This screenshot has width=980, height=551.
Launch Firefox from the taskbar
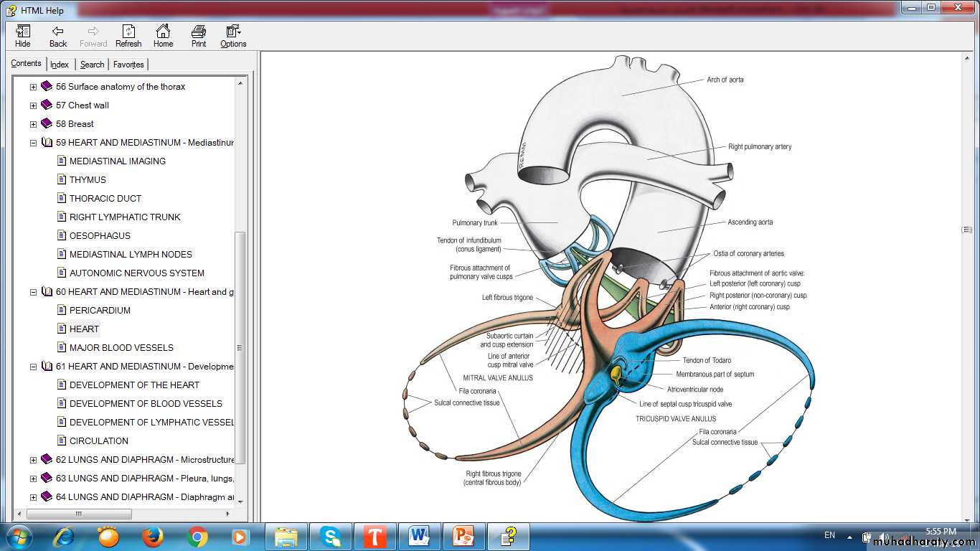click(152, 536)
